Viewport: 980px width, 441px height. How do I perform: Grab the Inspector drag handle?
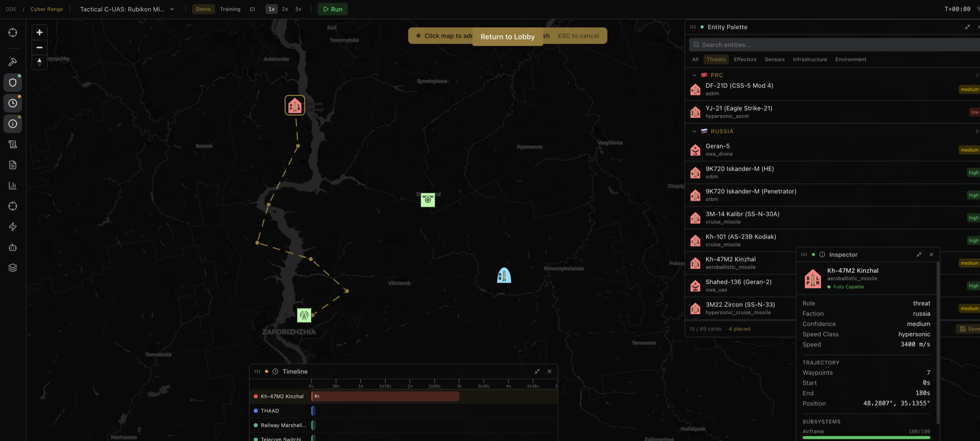tap(804, 255)
